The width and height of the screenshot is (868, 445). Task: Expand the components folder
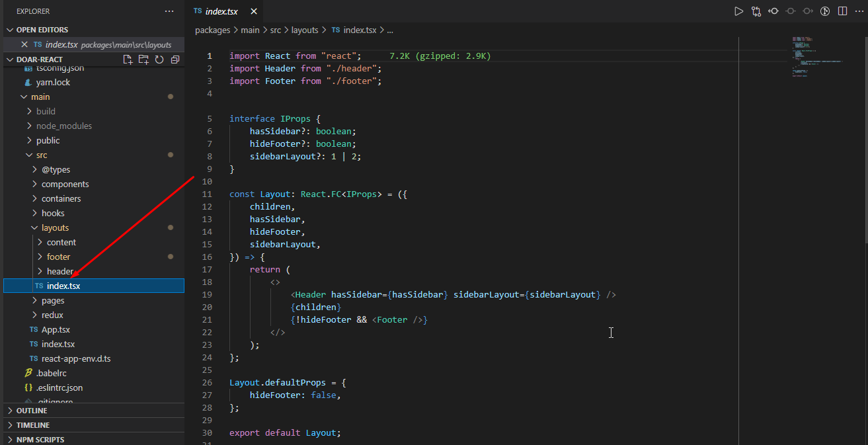[x=94, y=184]
